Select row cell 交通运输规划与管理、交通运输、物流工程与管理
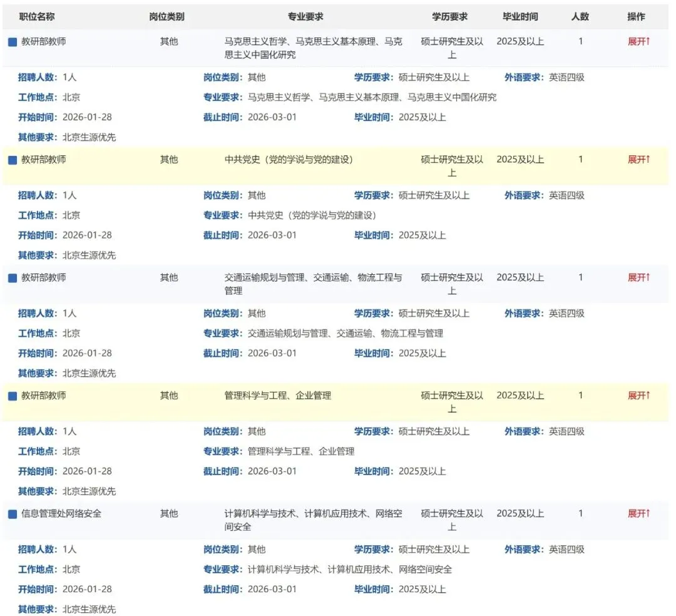The width and height of the screenshot is (676, 616). tap(314, 284)
